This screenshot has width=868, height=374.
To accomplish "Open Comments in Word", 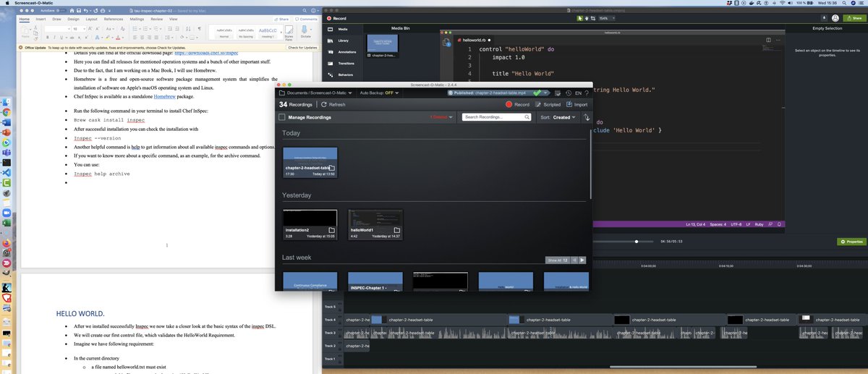I will coord(308,20).
